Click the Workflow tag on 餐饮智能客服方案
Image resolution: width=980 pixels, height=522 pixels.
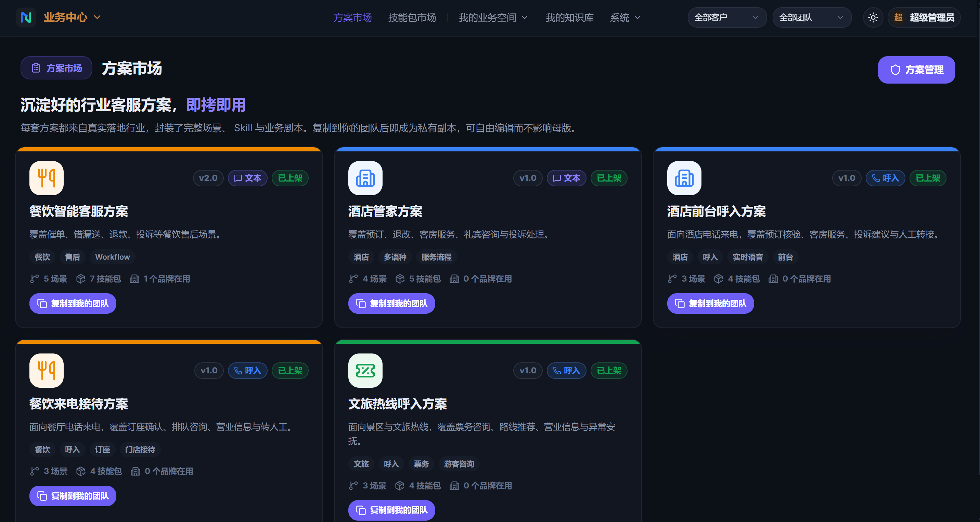pos(112,257)
